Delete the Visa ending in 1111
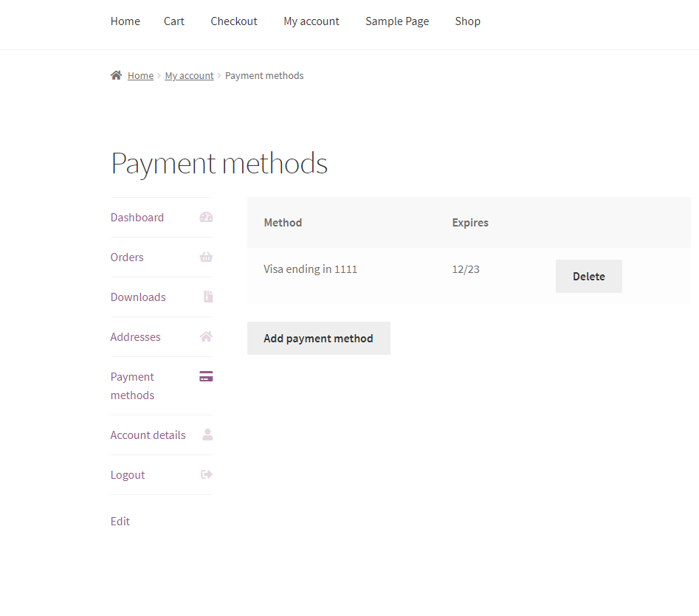 (x=589, y=276)
